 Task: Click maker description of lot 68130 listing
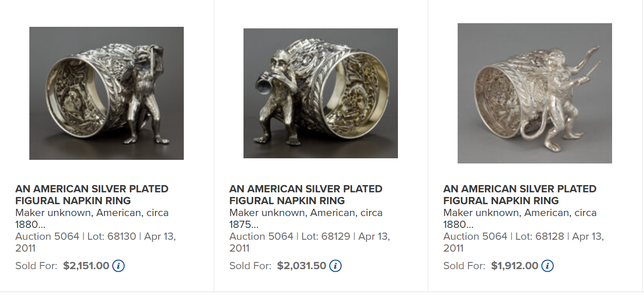click(92, 218)
